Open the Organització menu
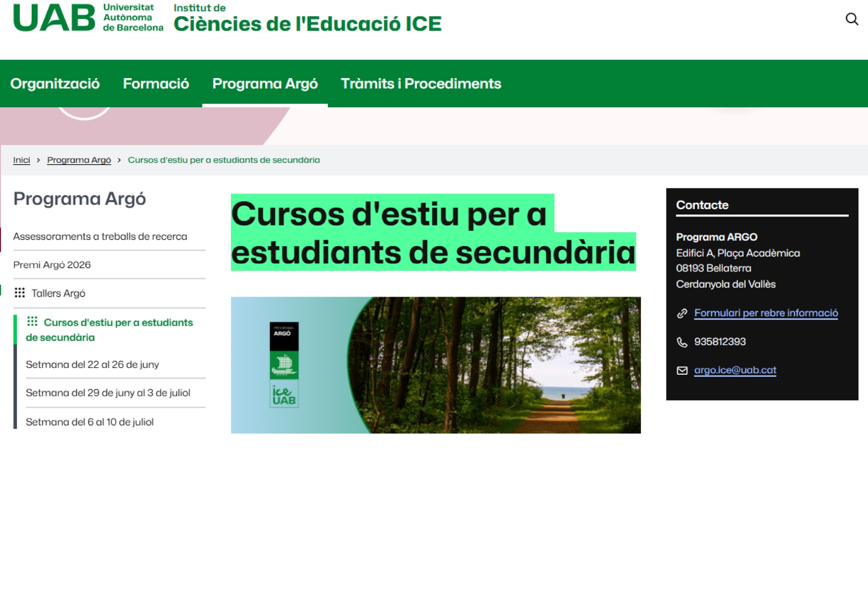This screenshot has width=868, height=613. (55, 84)
